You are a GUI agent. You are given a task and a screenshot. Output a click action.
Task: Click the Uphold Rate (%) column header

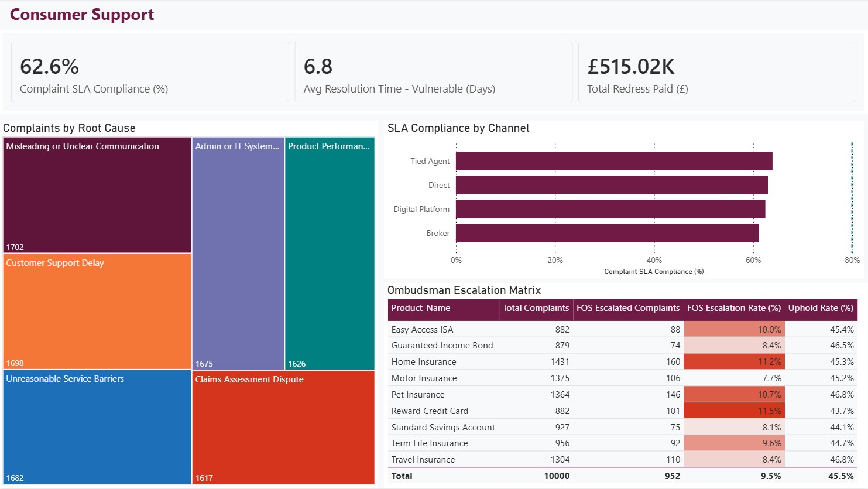tap(821, 308)
